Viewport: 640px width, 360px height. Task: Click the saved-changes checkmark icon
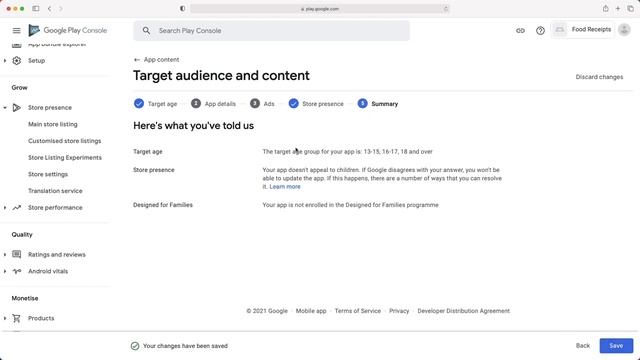(x=135, y=346)
